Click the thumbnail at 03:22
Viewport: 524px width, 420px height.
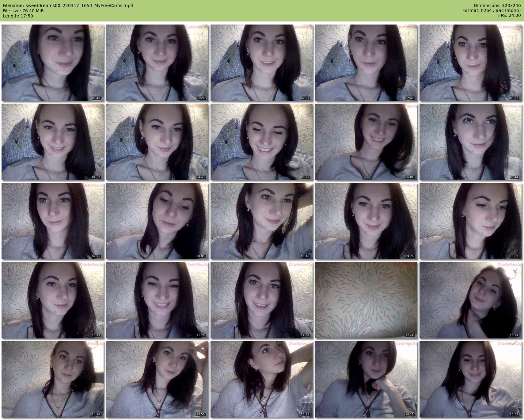click(x=470, y=63)
